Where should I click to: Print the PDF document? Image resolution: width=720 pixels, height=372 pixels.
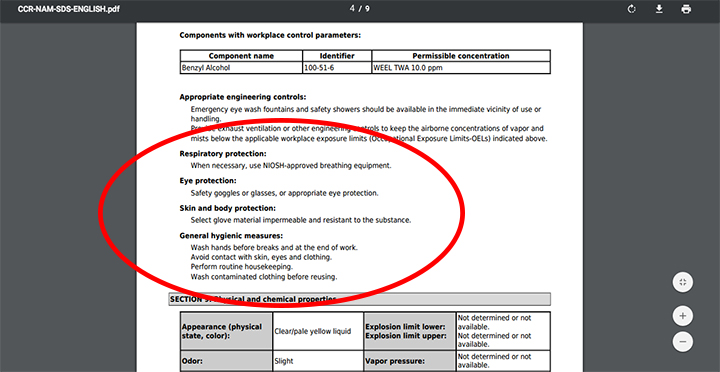[686, 9]
